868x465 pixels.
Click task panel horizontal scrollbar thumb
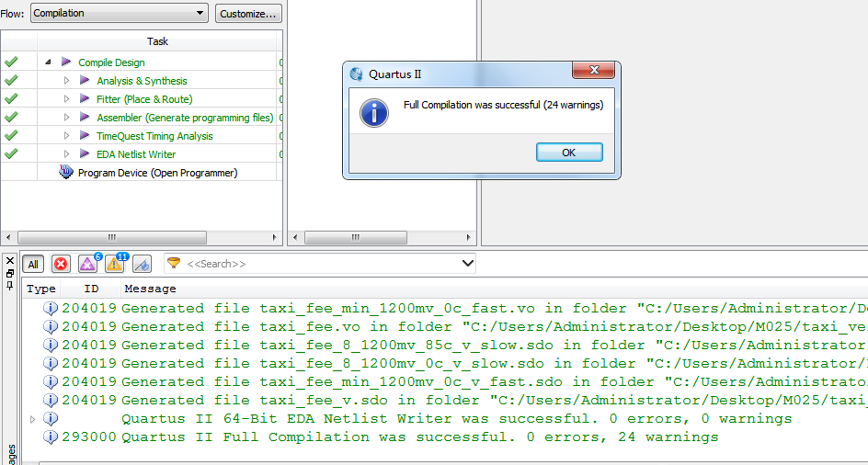(112, 237)
